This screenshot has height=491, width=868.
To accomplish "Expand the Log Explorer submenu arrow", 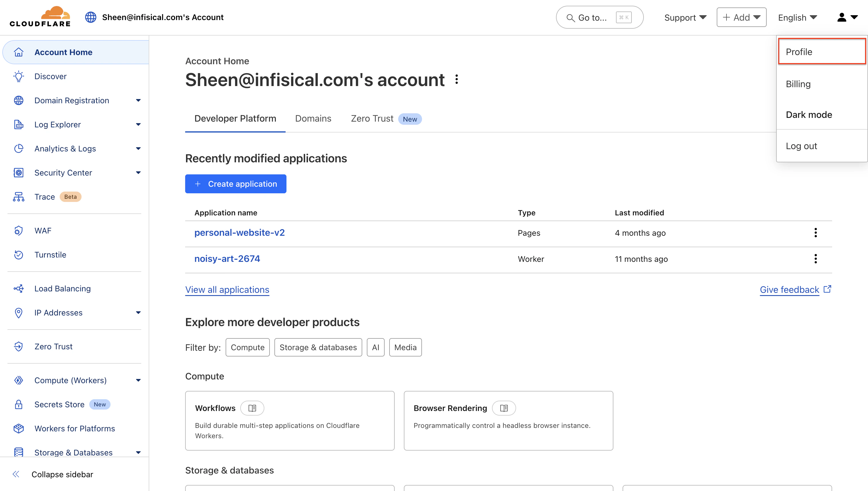I will coord(138,124).
